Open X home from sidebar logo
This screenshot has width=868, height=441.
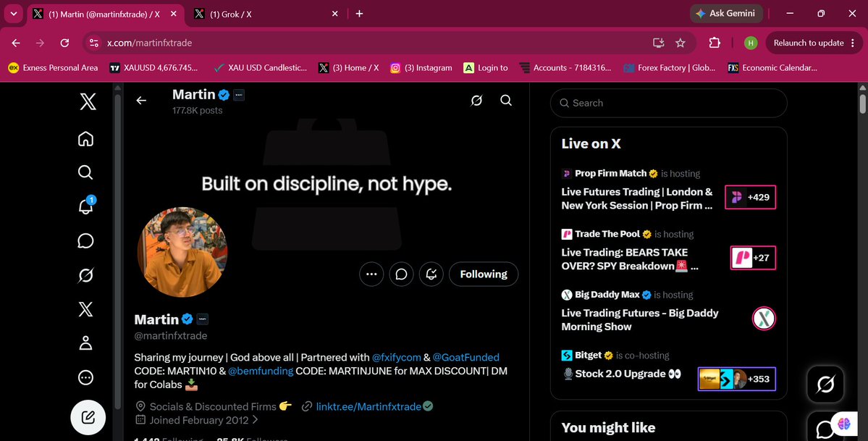(88, 102)
